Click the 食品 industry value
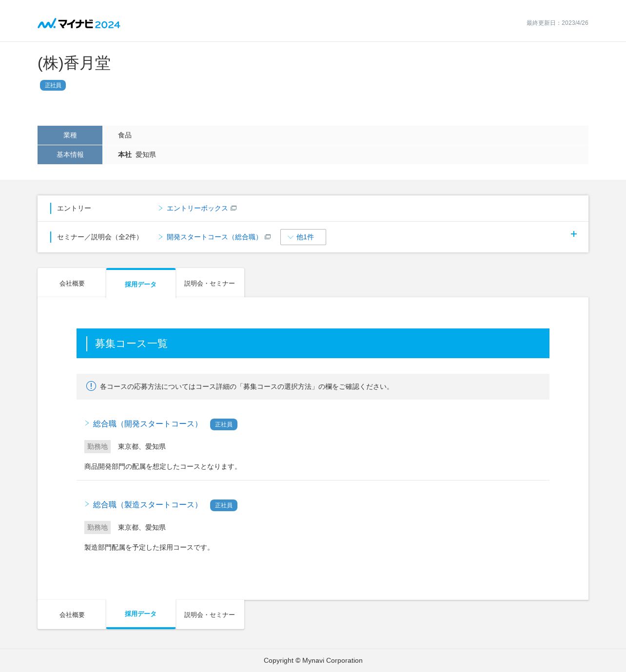The image size is (626, 672). pyautogui.click(x=125, y=135)
